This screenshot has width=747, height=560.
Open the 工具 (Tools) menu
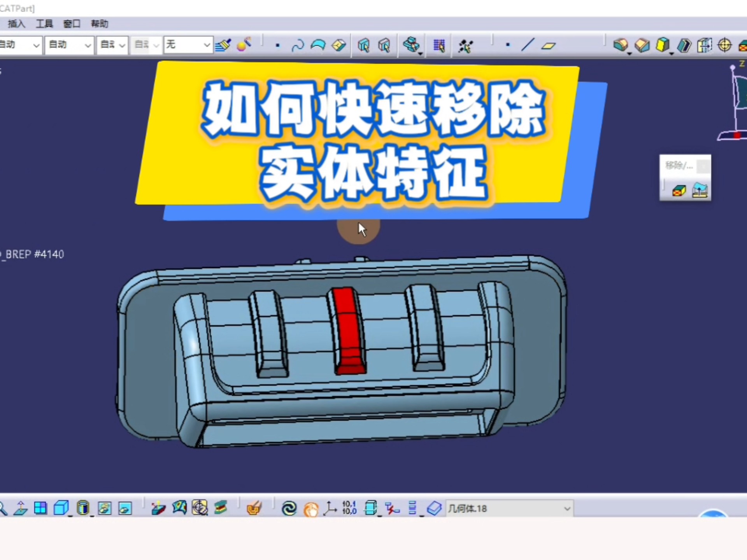44,24
